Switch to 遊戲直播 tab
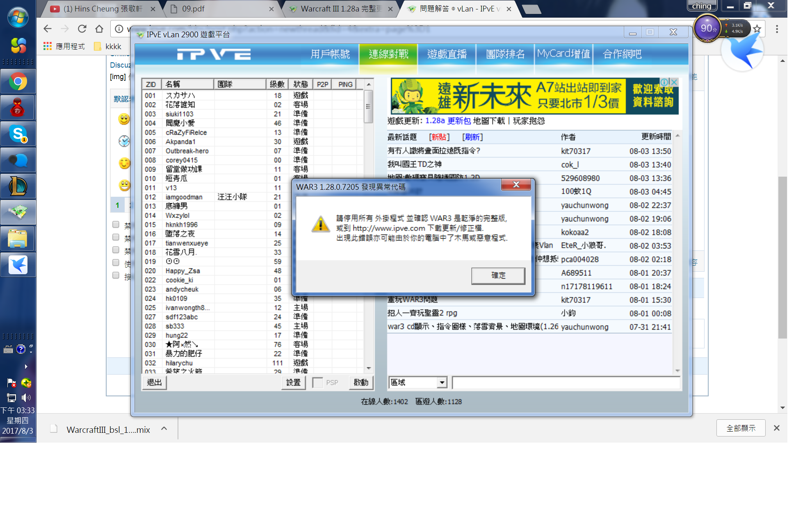The width and height of the screenshot is (812, 507). [447, 54]
